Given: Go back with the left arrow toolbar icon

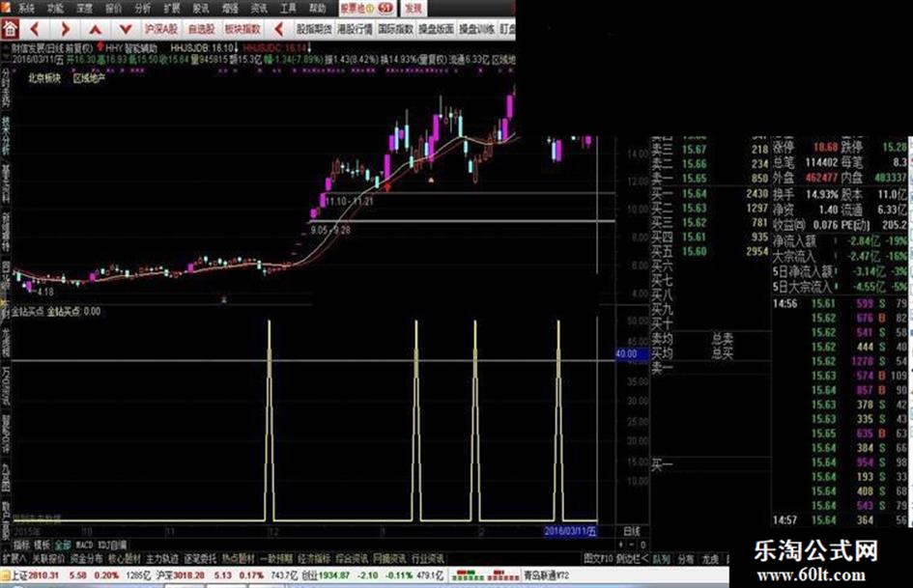Looking at the screenshot, I should (35, 29).
